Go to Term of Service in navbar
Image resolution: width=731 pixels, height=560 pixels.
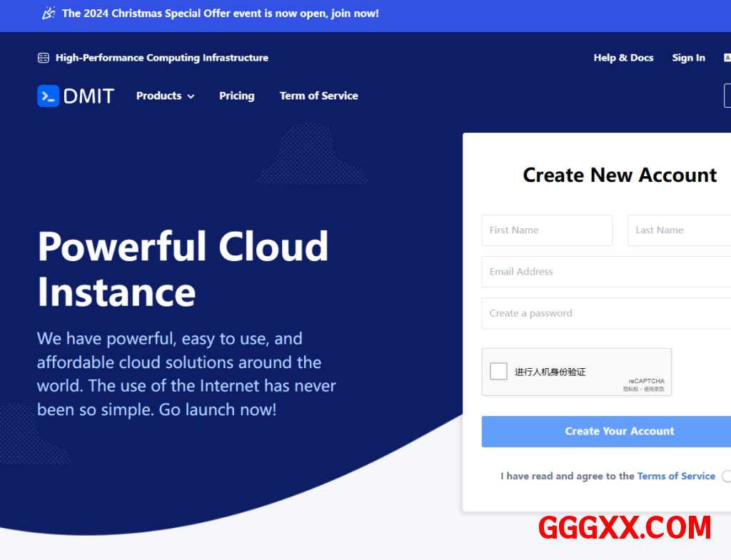click(318, 96)
